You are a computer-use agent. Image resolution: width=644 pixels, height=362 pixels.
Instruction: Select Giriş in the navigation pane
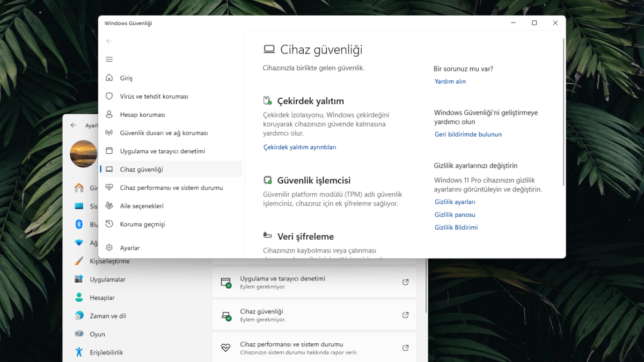(171, 78)
